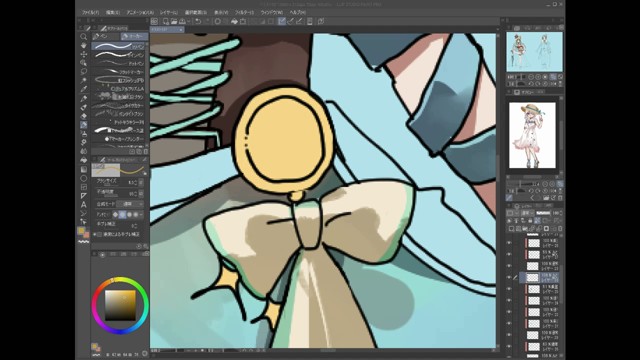This screenshot has height=360, width=640.
Task: Open the View (表示) menu
Action: [221, 13]
